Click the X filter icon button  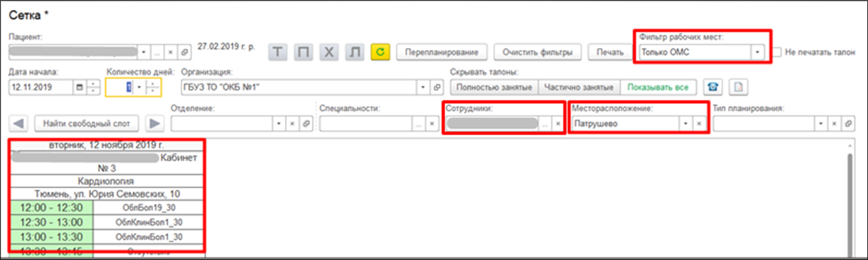click(329, 52)
